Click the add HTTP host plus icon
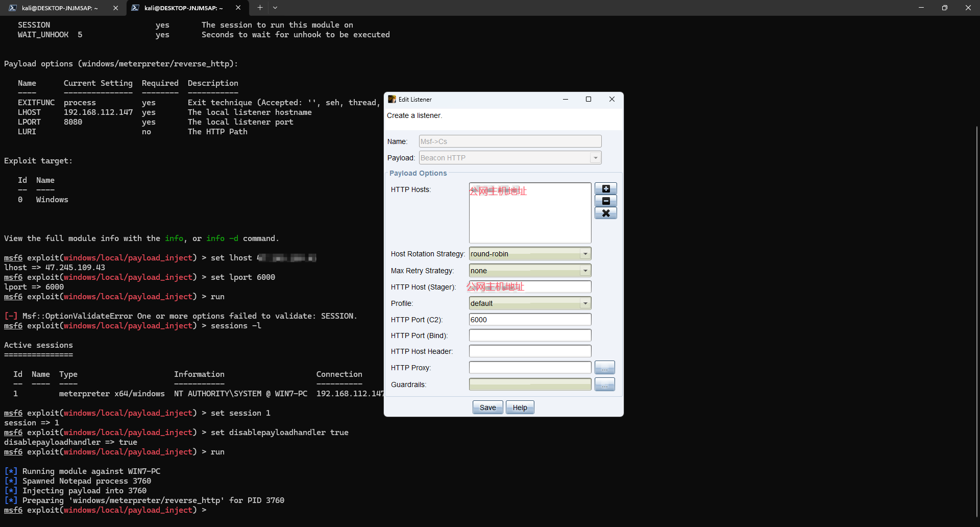This screenshot has height=527, width=980. tap(606, 189)
